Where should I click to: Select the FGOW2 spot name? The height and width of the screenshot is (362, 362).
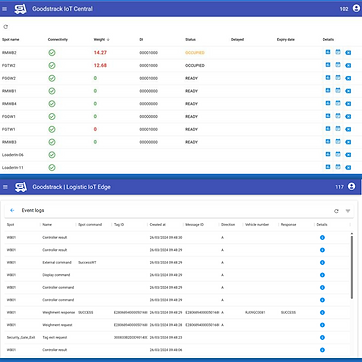9,78
